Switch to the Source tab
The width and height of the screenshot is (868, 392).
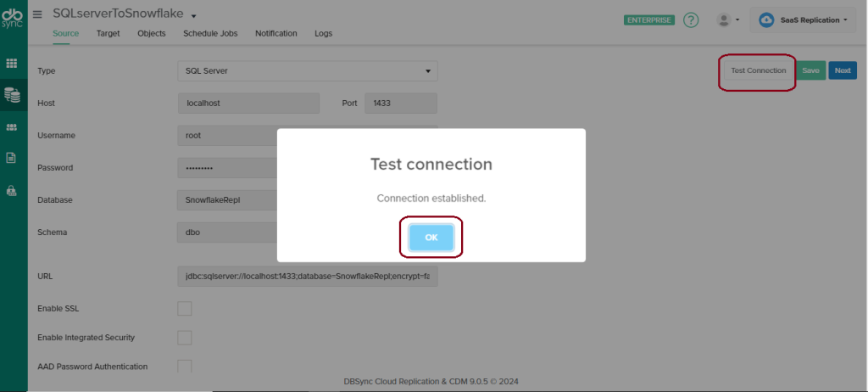coord(66,33)
